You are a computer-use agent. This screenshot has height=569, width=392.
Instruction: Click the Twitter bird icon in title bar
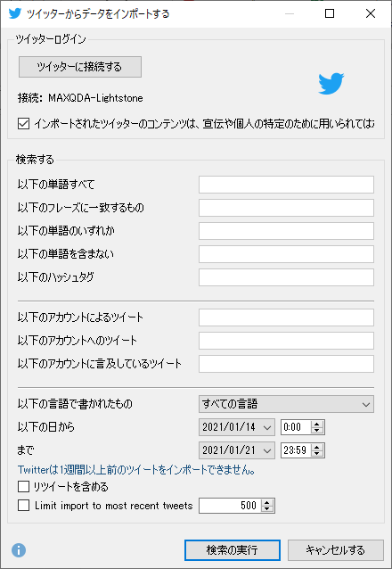click(x=15, y=13)
